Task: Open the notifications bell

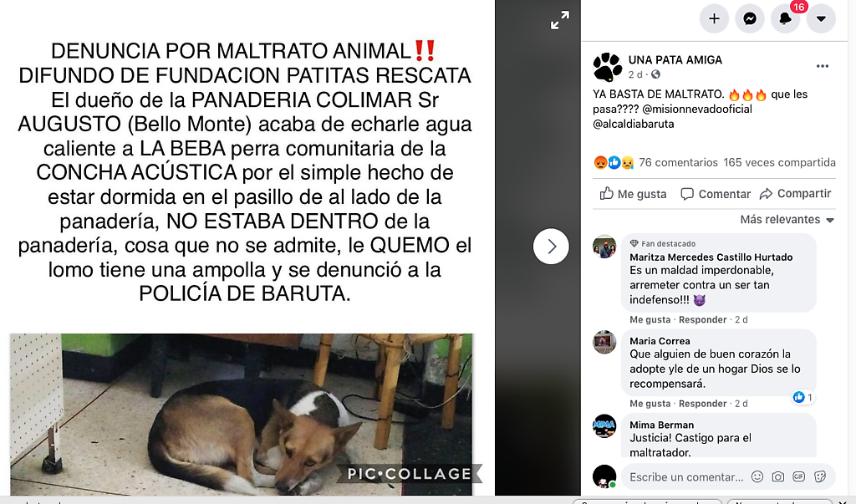Action: pyautogui.click(x=785, y=18)
